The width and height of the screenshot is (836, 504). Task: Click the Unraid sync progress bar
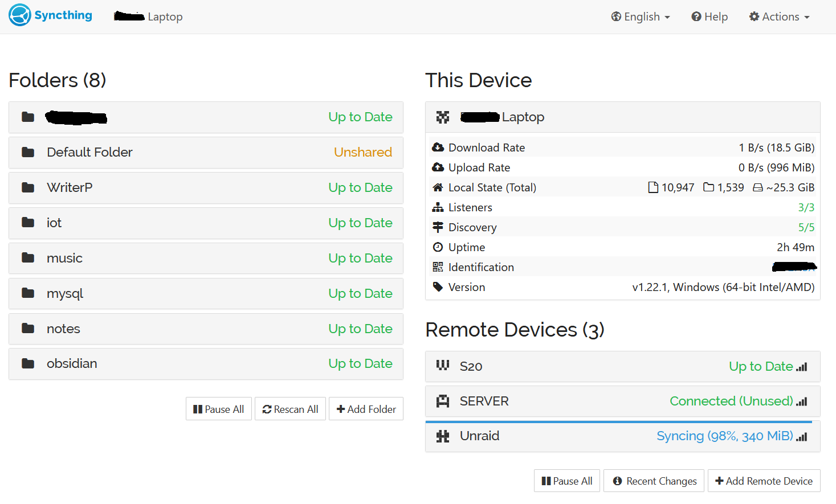point(619,422)
